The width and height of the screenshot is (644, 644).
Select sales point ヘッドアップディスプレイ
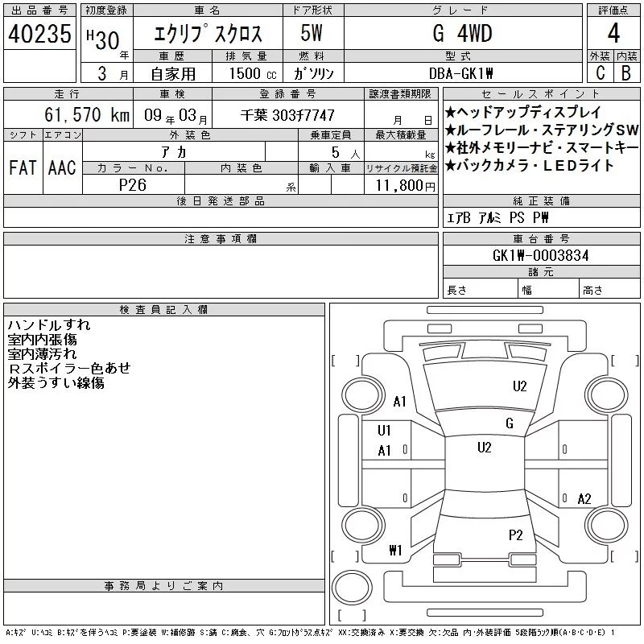coord(522,112)
